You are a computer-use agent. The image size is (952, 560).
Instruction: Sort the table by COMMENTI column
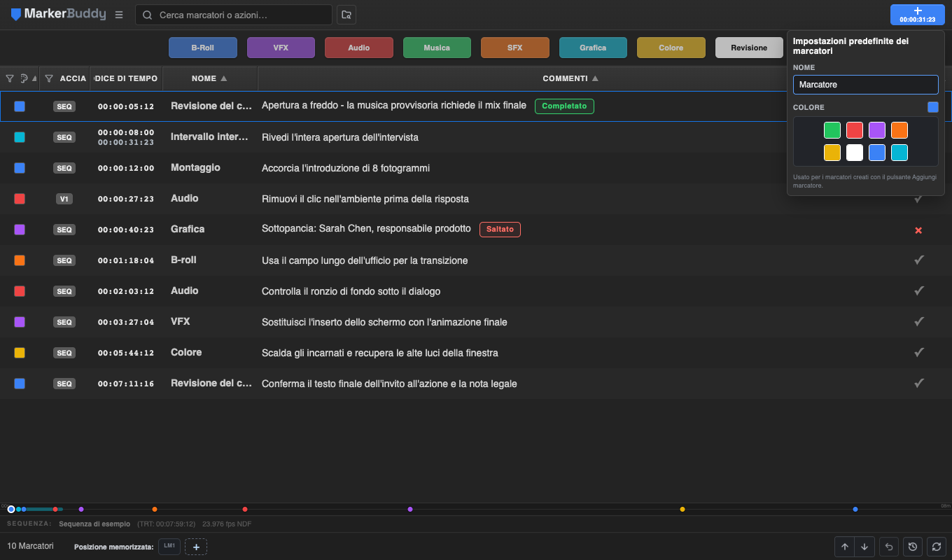pos(570,78)
